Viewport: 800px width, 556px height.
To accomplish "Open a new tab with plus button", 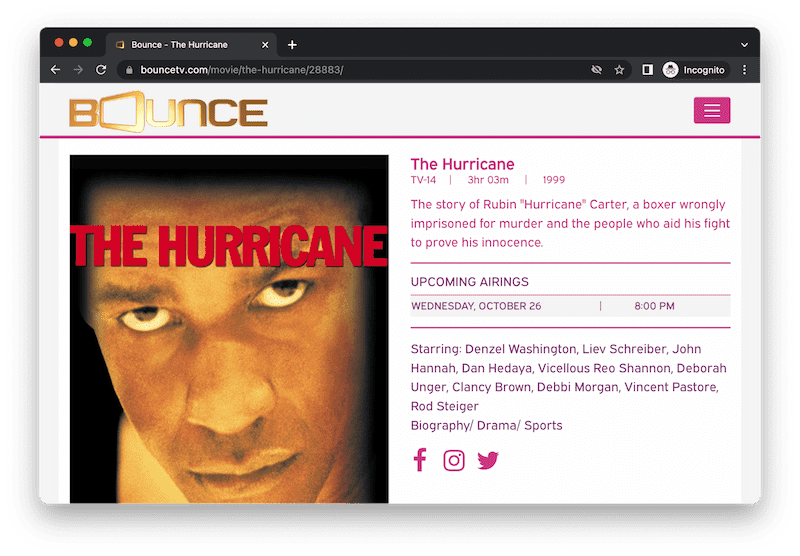I will (x=292, y=45).
